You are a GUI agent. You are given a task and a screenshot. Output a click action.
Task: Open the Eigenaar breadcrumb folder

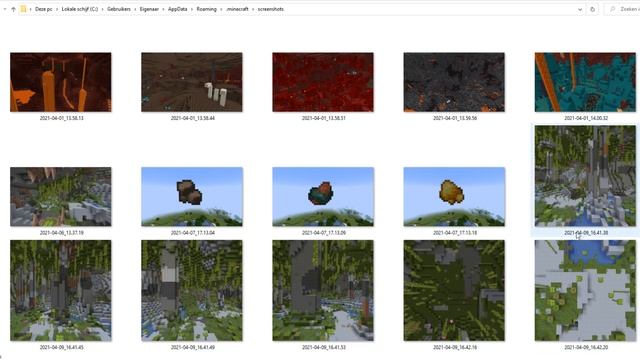point(149,9)
